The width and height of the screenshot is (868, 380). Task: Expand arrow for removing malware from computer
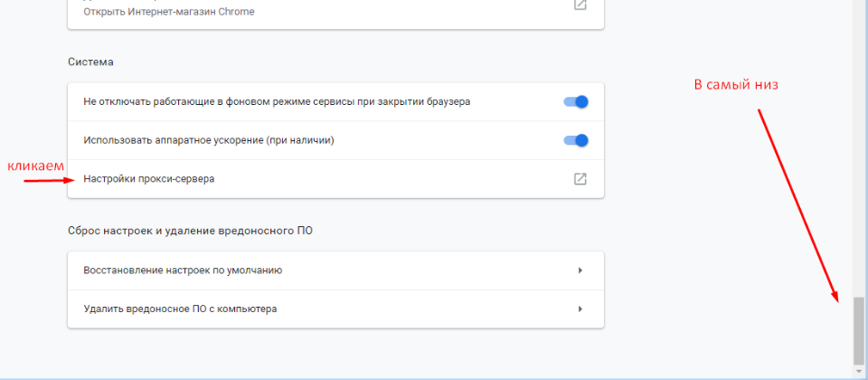[580, 309]
